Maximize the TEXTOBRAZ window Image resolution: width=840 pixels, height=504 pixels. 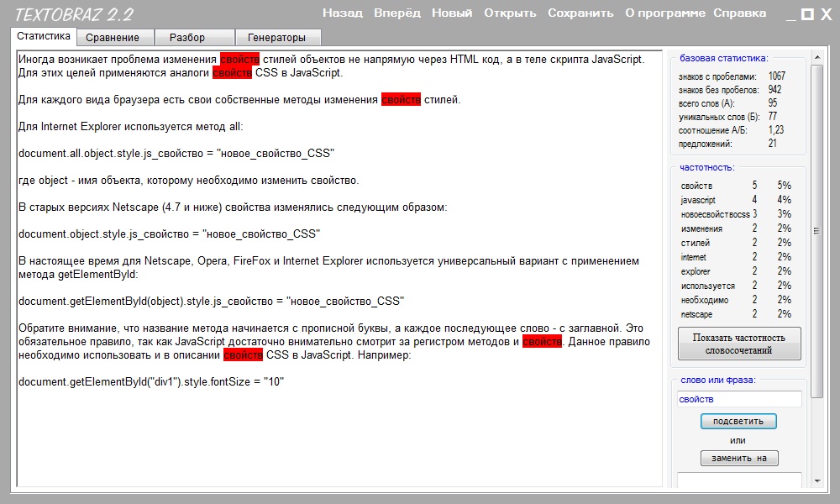[807, 14]
